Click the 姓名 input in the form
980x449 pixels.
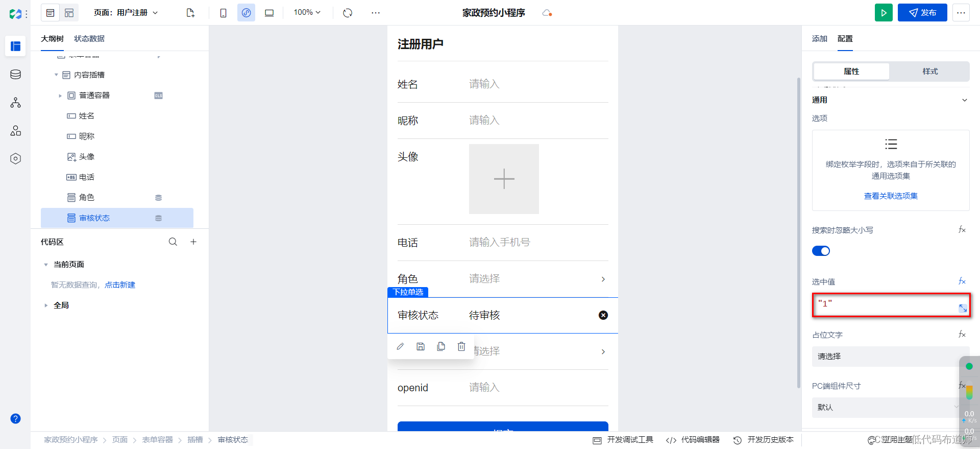pyautogui.click(x=538, y=84)
